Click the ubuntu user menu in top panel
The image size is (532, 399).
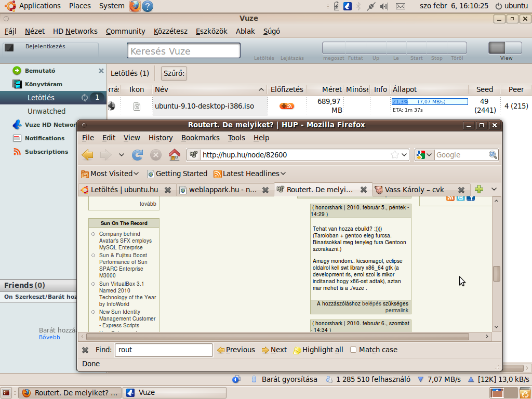(512, 6)
